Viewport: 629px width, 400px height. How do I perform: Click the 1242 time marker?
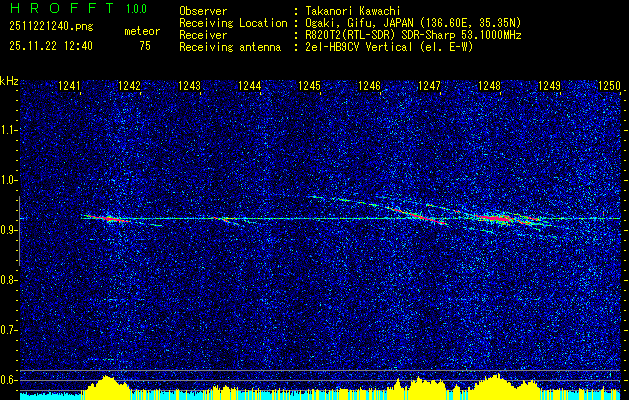tap(130, 86)
